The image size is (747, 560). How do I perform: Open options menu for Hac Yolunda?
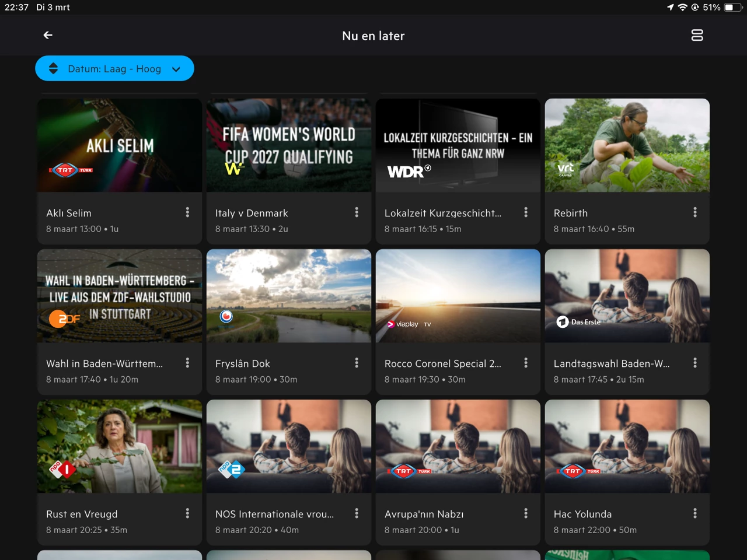[694, 513]
